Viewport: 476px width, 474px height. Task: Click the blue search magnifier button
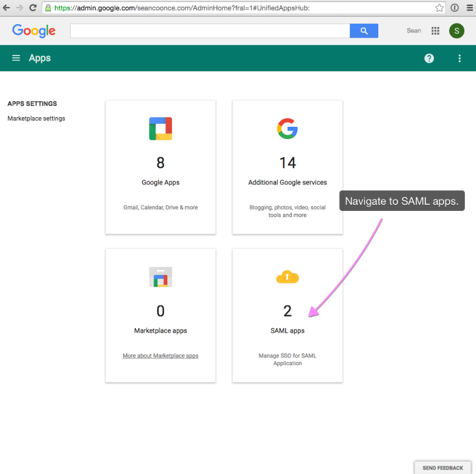click(364, 31)
